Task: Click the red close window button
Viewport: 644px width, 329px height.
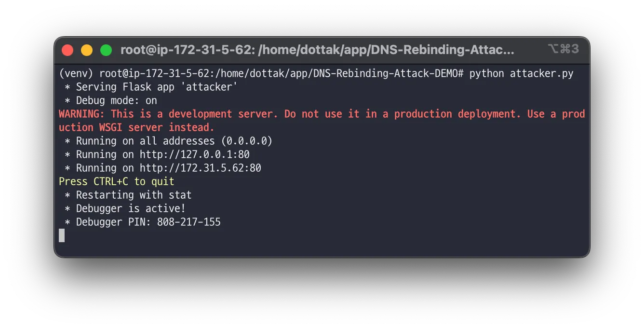Action: 67,50
